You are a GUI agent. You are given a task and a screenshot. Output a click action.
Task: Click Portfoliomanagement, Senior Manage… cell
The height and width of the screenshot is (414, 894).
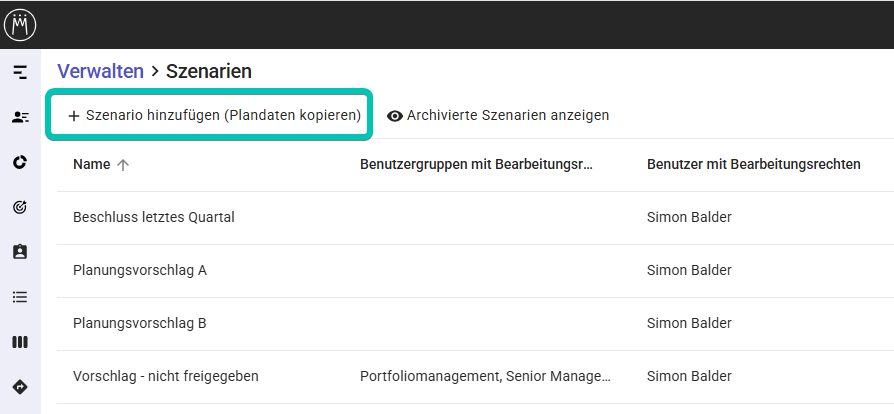pyautogui.click(x=485, y=376)
